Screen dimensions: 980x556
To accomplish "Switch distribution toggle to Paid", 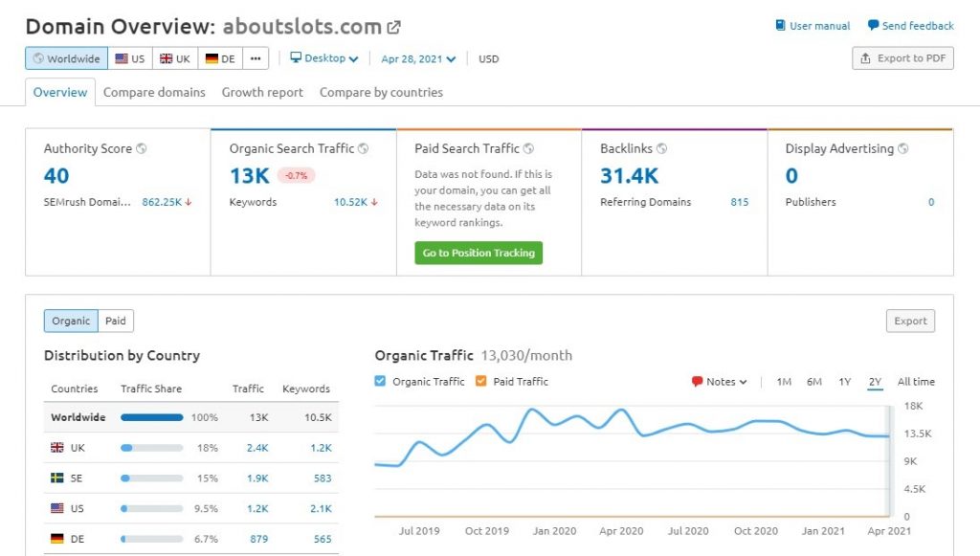I will click(116, 322).
